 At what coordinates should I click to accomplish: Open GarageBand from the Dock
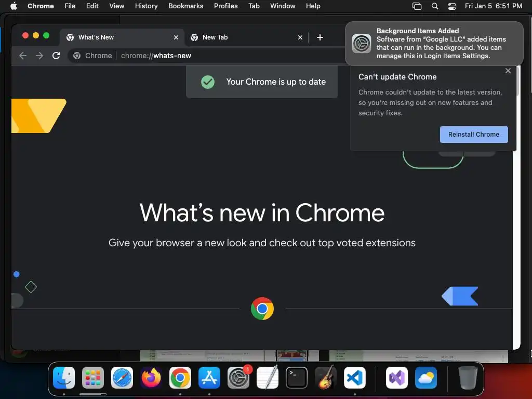[326, 378]
